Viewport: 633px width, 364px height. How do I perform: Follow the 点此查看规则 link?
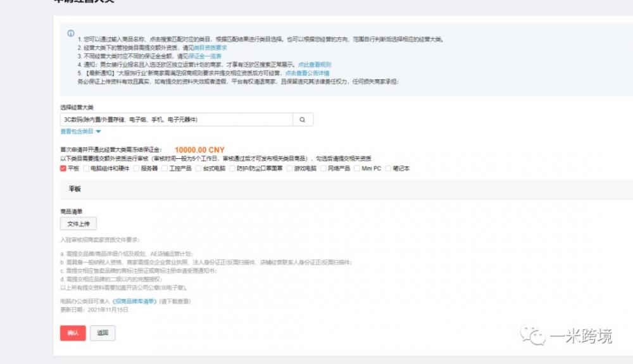315,65
